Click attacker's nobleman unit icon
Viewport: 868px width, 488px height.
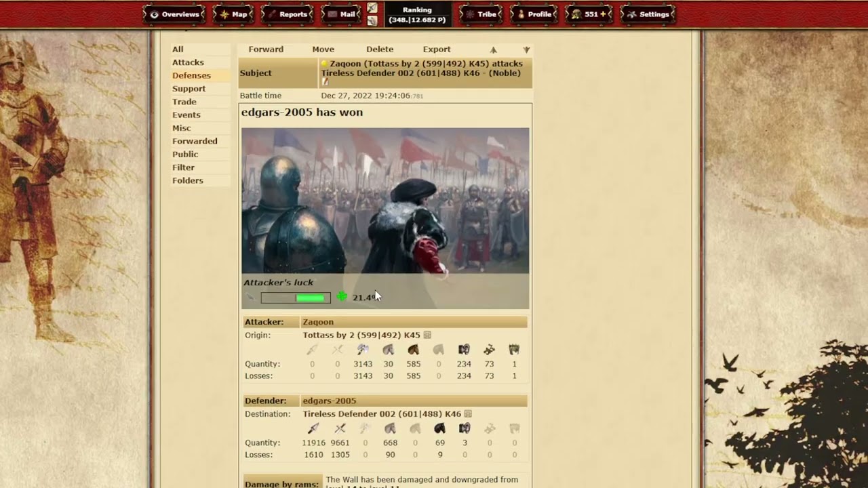point(514,350)
